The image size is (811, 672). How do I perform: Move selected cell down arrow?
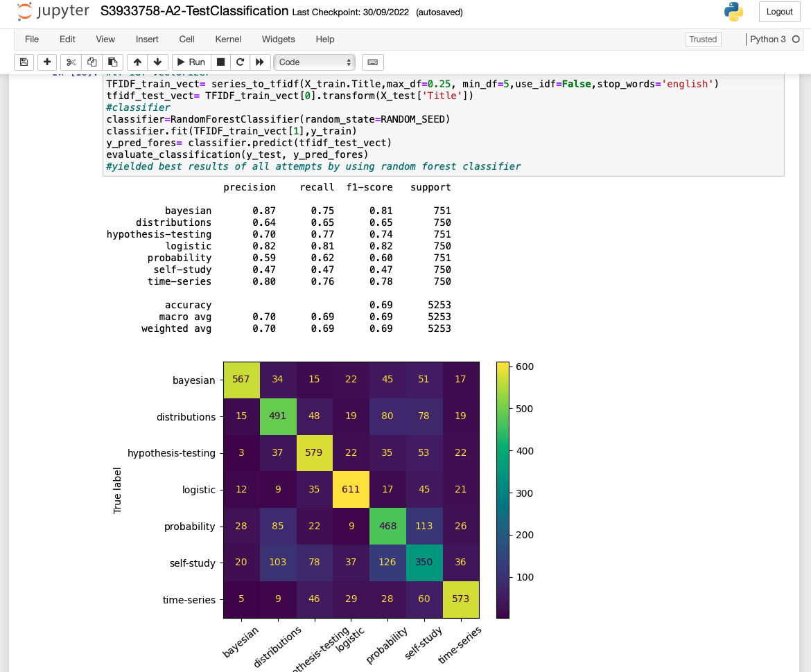pyautogui.click(x=158, y=62)
